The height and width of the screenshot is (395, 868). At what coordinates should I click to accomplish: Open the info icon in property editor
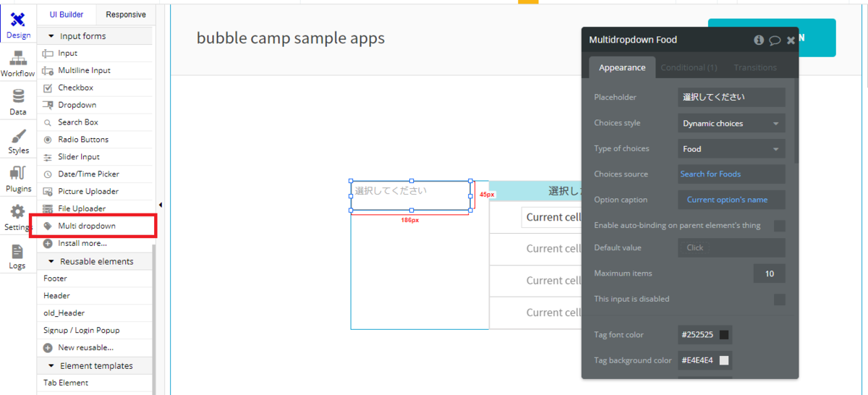point(759,41)
